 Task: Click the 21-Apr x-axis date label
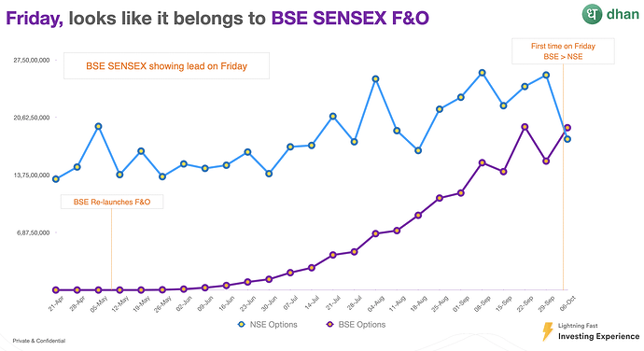[56, 303]
